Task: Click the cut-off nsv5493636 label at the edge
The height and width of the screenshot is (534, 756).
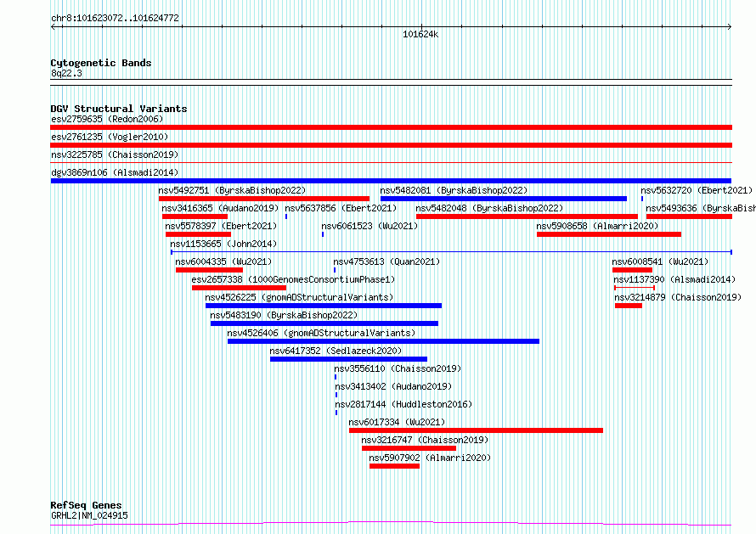Action: [701, 208]
